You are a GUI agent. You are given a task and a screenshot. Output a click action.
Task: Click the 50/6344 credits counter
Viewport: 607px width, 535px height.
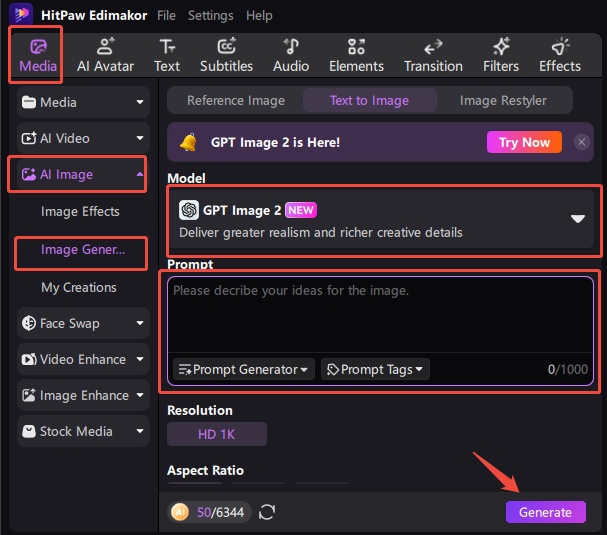pos(221,512)
